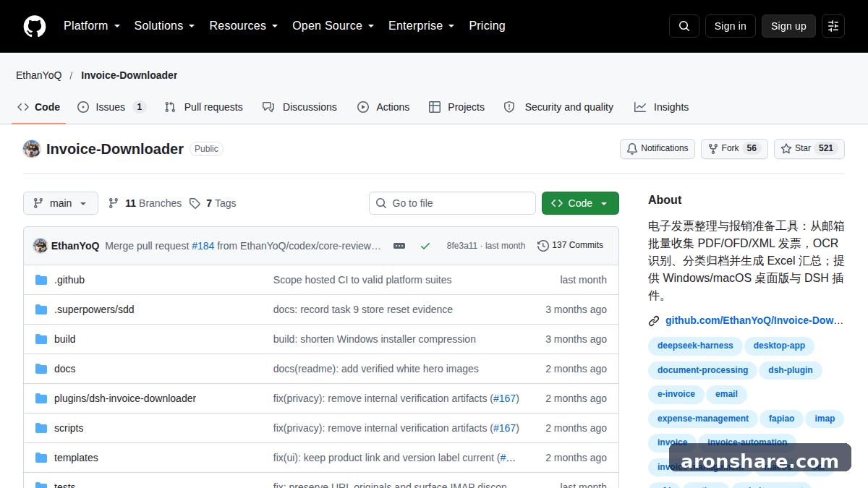Click the tag icon next to 7 Tags
This screenshot has width=868, height=488.
pos(195,203)
